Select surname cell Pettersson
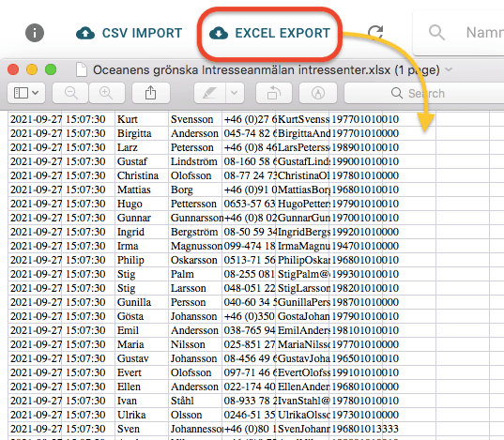This screenshot has width=504, height=440. tap(195, 204)
